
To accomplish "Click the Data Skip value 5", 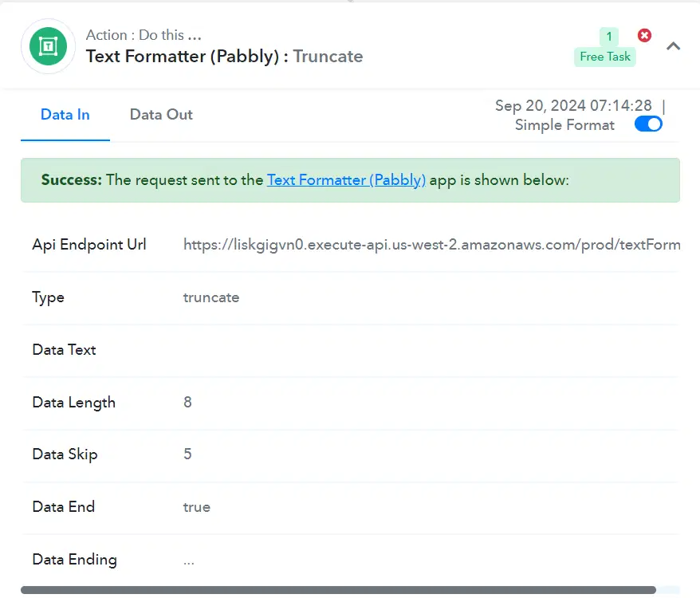I will pyautogui.click(x=187, y=454).
